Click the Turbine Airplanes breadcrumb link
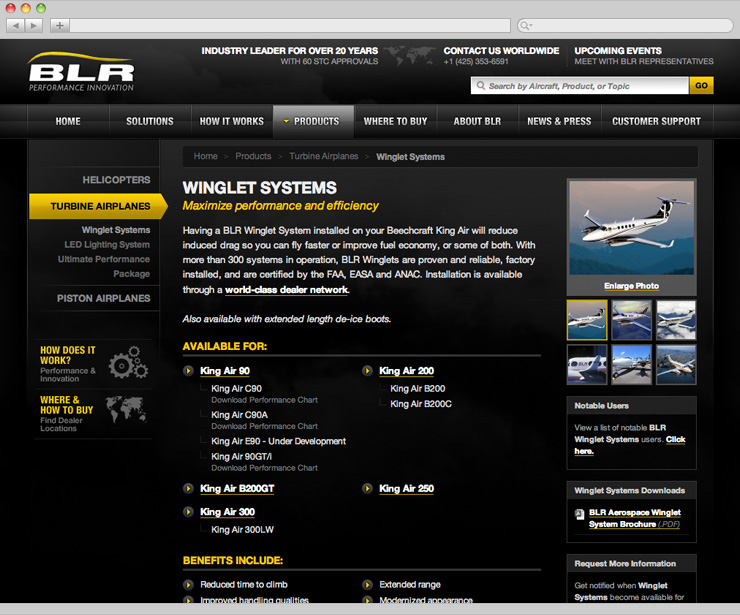The image size is (740, 615). (324, 156)
